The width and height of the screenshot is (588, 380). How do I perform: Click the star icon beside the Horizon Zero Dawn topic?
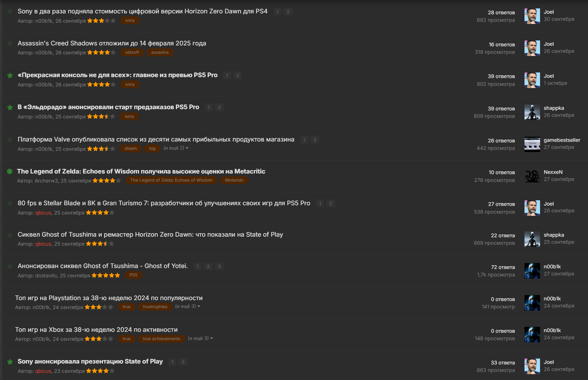(10, 12)
